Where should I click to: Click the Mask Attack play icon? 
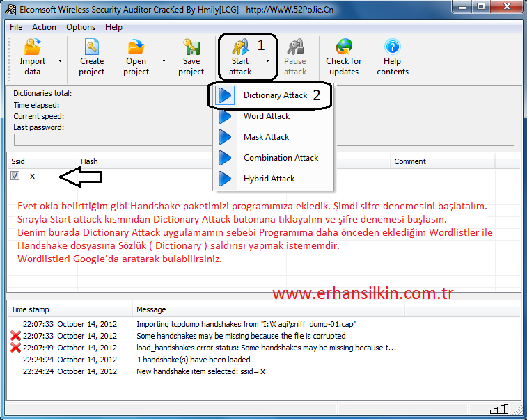(x=225, y=137)
